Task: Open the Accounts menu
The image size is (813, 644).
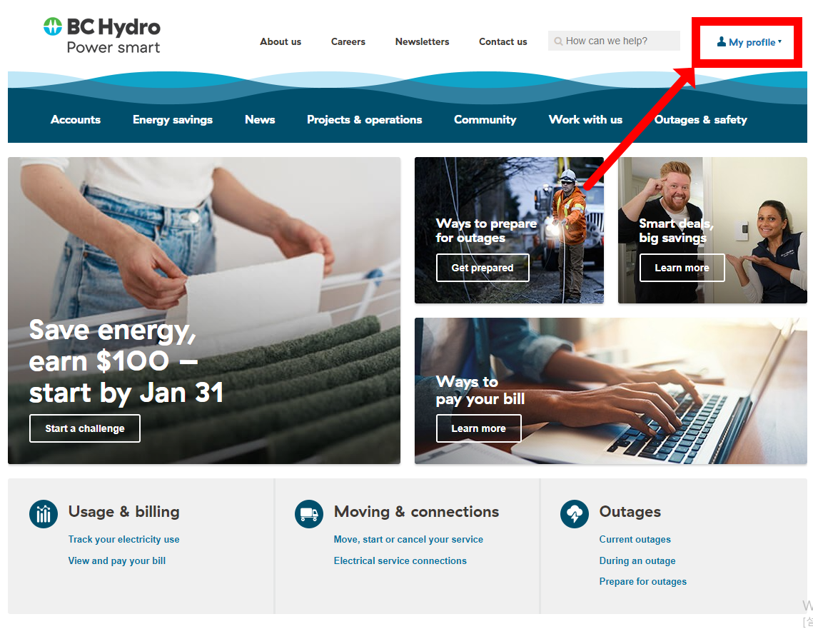Action: click(76, 120)
